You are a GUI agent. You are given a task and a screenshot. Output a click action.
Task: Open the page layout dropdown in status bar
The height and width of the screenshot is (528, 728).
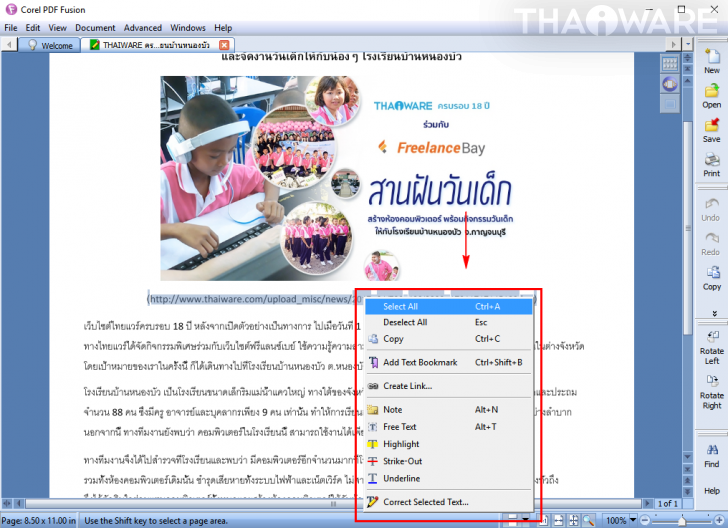(526, 518)
